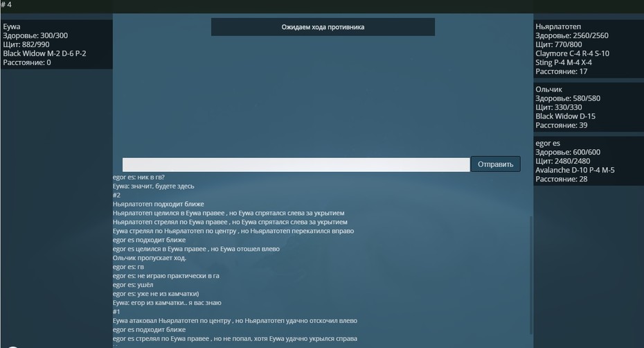The height and width of the screenshot is (348, 644).
Task: Click Здоровье: 580/580 of Ольчик
Action: pyautogui.click(x=568, y=98)
